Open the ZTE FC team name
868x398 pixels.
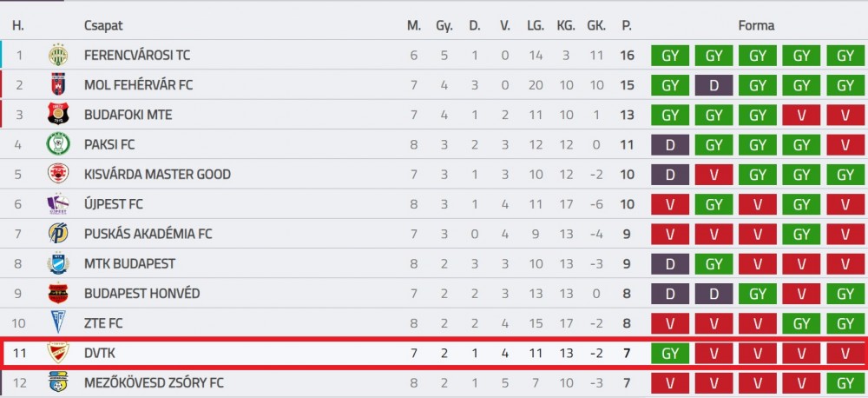[x=103, y=323]
